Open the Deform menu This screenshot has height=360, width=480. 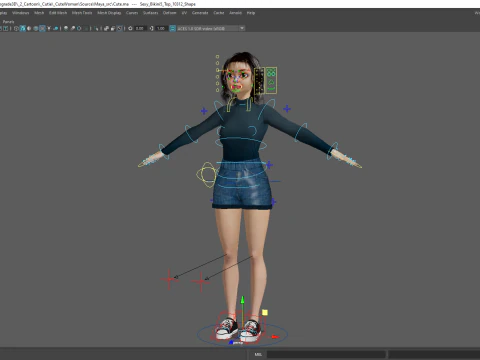169,13
